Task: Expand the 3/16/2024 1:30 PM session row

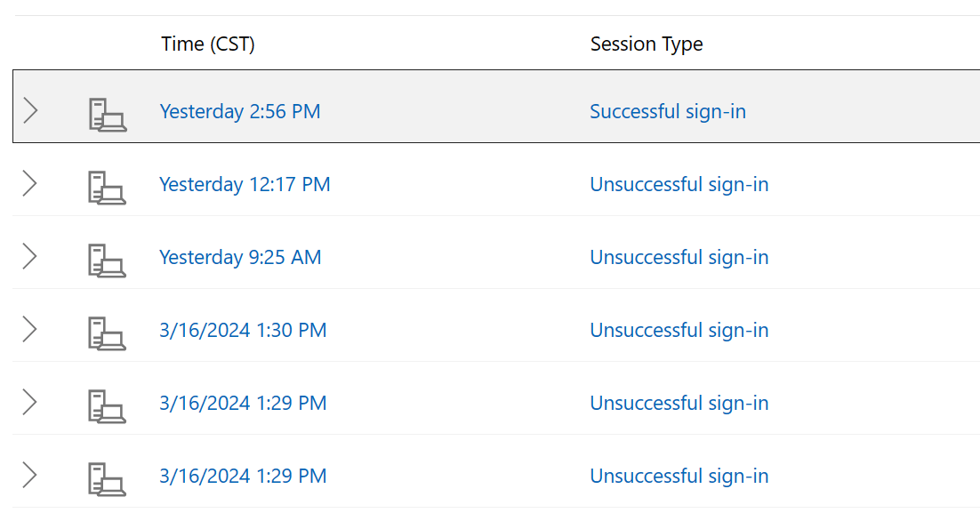Action: 30,330
